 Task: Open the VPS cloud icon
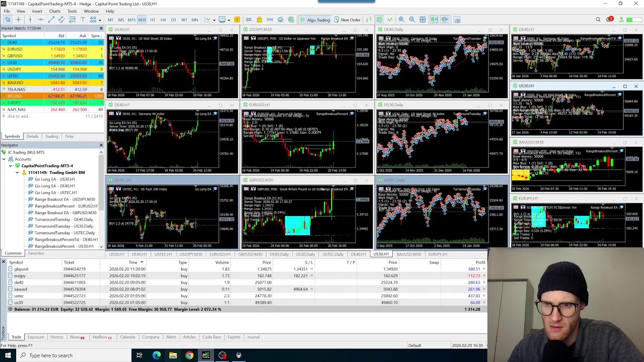click(280, 20)
